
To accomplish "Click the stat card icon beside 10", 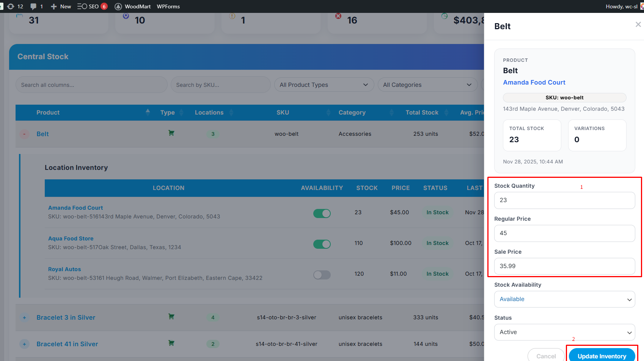I will [x=126, y=16].
